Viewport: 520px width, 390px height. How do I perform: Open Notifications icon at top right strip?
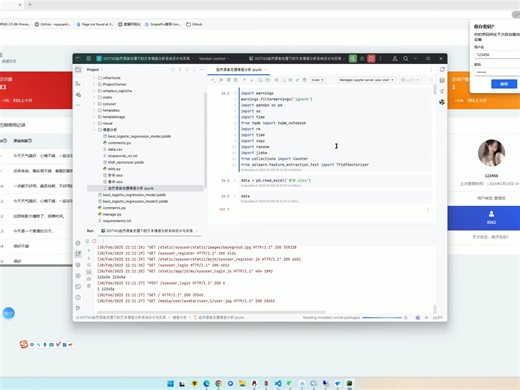442,69
